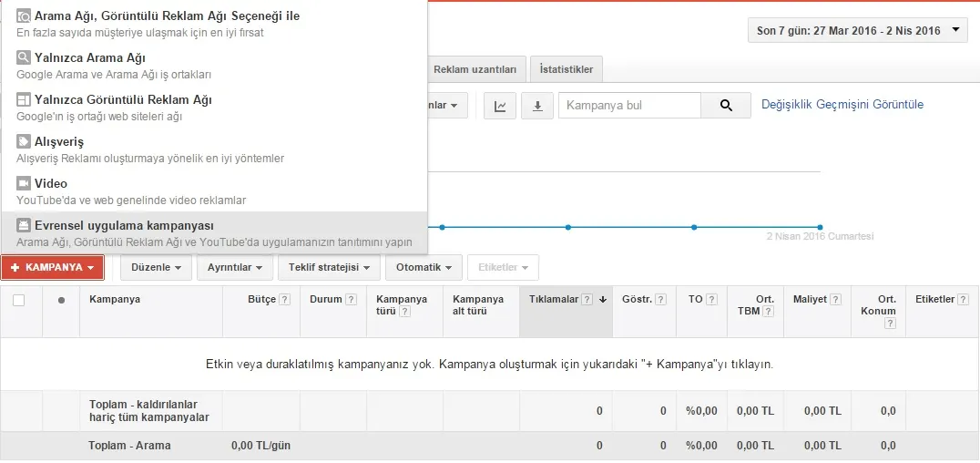Image resolution: width=980 pixels, height=463 pixels.
Task: Click the last chart point for 2 Nisan
Action: 820,227
